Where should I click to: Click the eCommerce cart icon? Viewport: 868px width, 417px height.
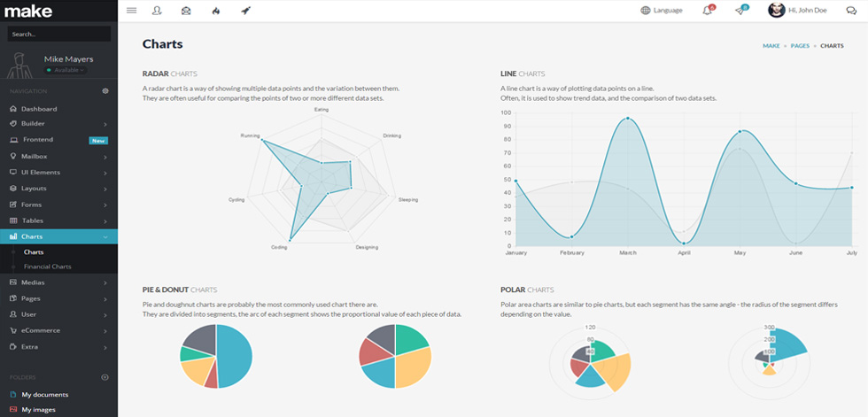(x=13, y=331)
